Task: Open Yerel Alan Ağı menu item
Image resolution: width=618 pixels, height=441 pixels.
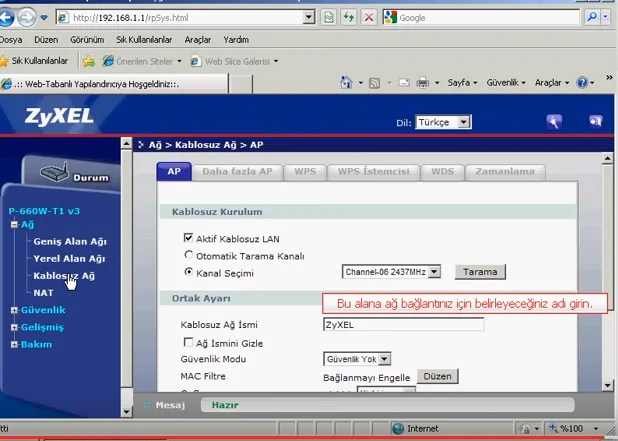Action: tap(69, 259)
